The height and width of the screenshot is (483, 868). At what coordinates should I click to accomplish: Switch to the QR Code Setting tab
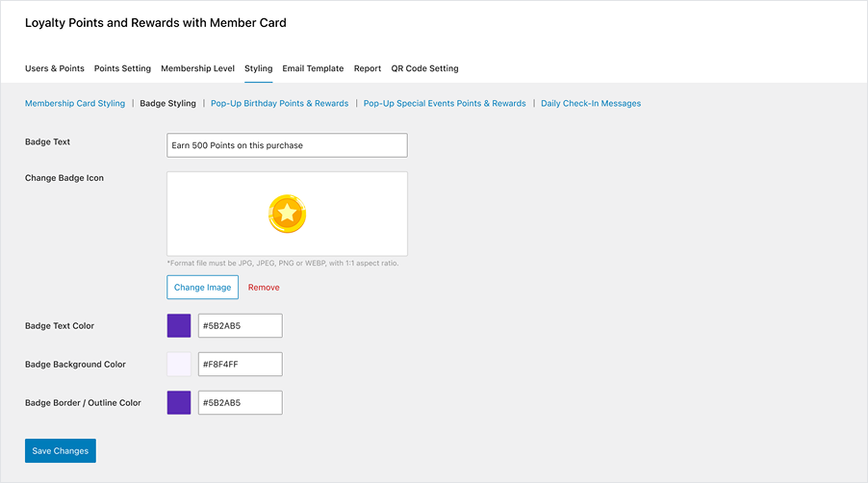tap(424, 69)
